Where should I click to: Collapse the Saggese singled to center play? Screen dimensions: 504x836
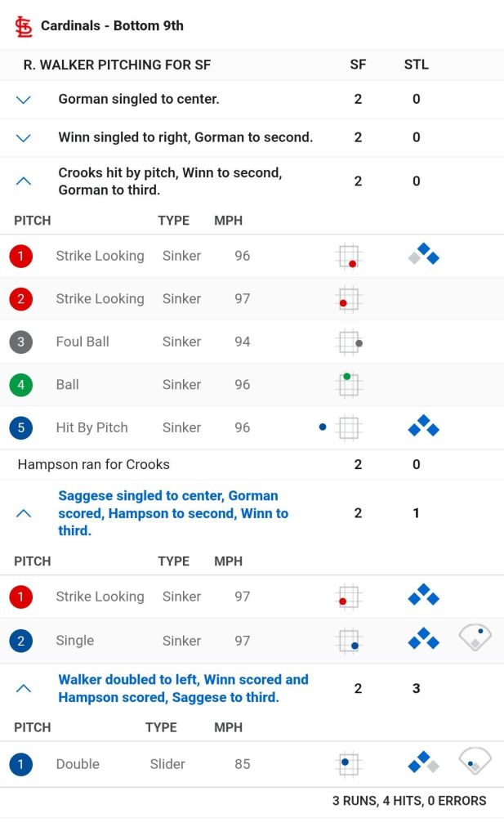pos(24,513)
